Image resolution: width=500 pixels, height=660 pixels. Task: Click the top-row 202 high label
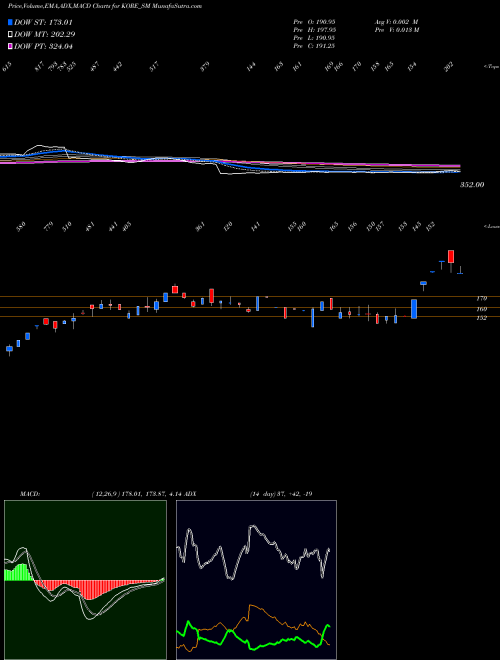(x=449, y=66)
